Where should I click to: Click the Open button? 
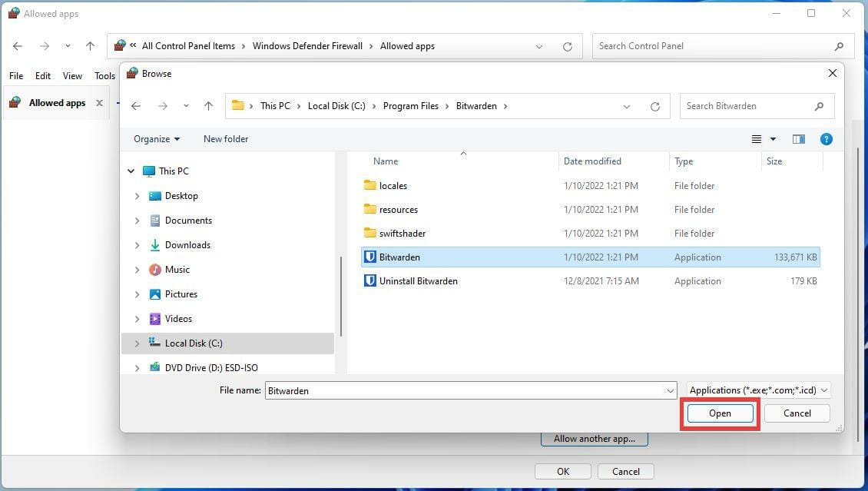point(720,413)
